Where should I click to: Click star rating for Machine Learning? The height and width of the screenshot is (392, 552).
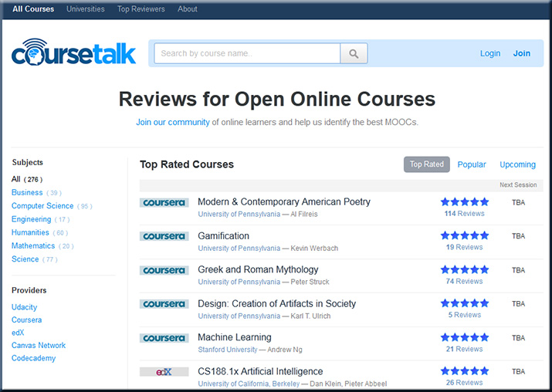(465, 337)
